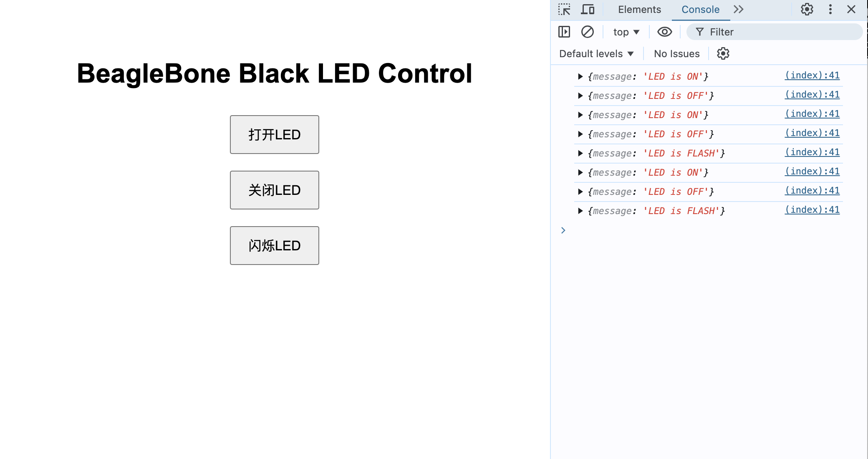Open the DevTools three-dot customize menu

tap(830, 9)
